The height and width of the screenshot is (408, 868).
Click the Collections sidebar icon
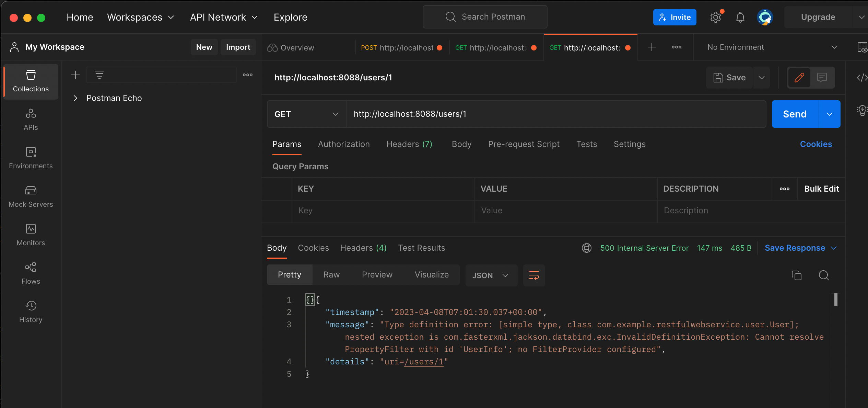click(x=31, y=80)
